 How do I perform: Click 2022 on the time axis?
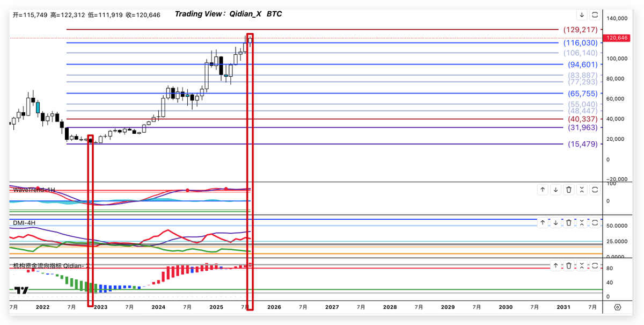click(42, 307)
